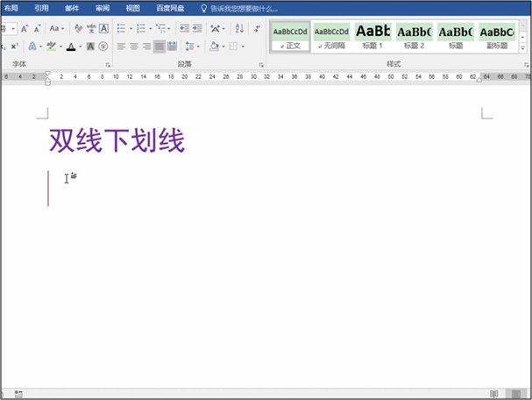Toggle character border A

103,29
